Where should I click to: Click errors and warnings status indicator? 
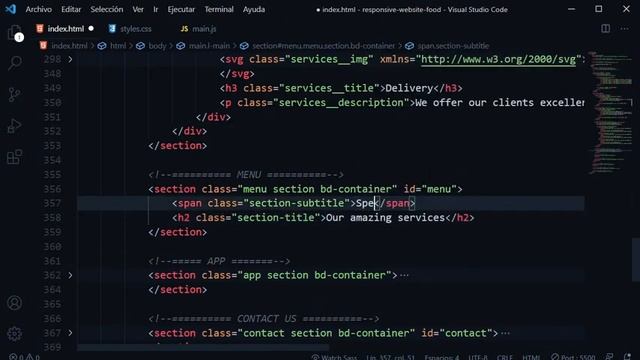(x=24, y=357)
